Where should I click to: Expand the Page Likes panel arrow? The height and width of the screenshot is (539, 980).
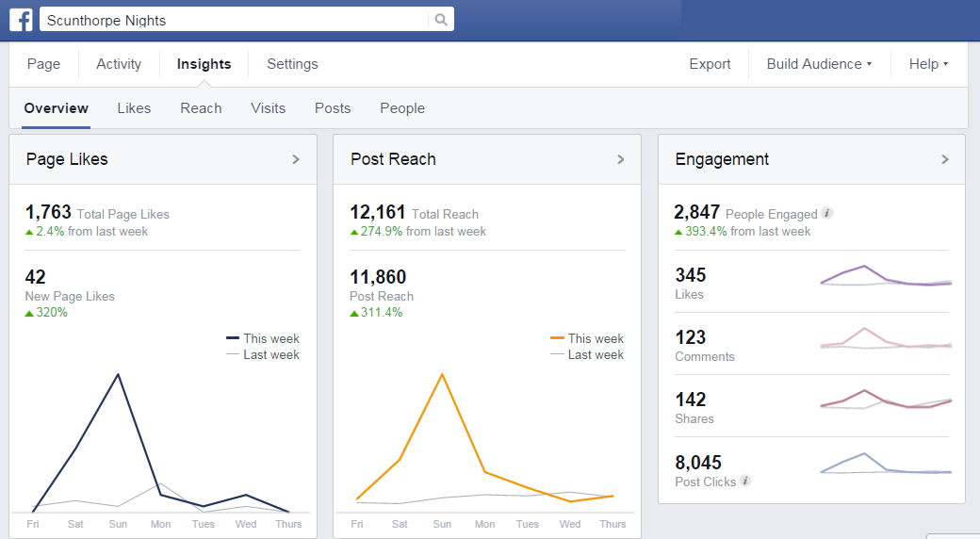coord(296,159)
